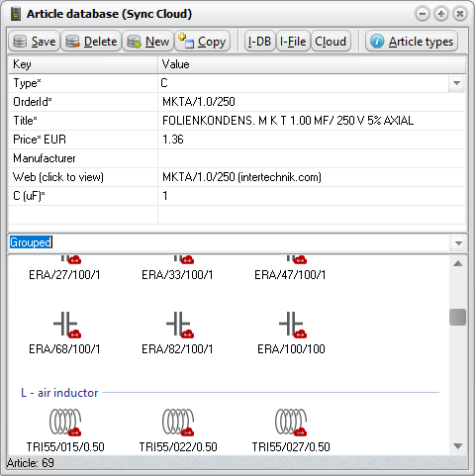This screenshot has width=475, height=476.
Task: Click the Price EUR value field
Action: coord(312,140)
